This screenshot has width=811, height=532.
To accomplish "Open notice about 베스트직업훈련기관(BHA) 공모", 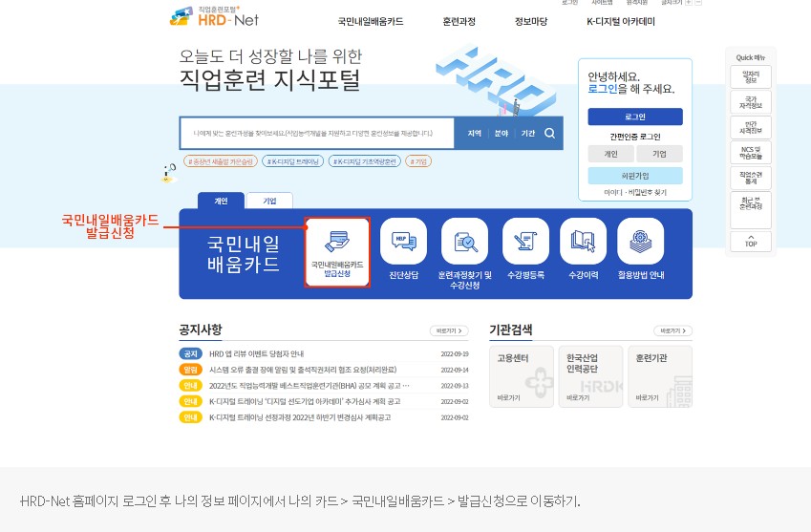I will (x=309, y=386).
